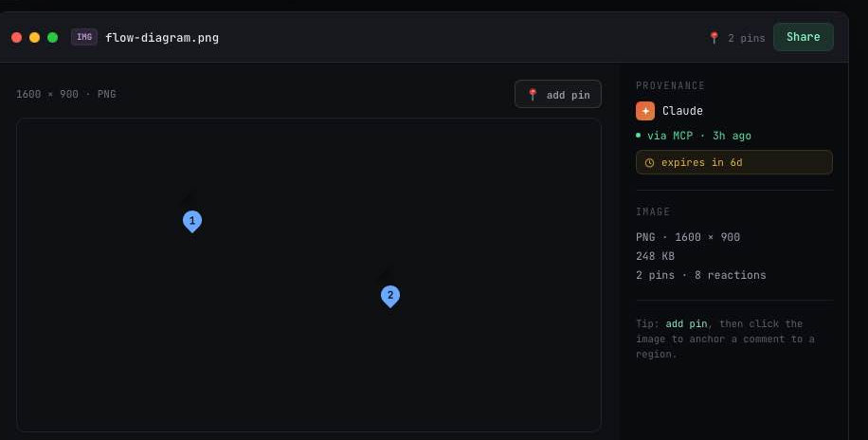Screen dimensions: 868x440
Task: Click the green via MCP status dot
Action: (x=639, y=136)
